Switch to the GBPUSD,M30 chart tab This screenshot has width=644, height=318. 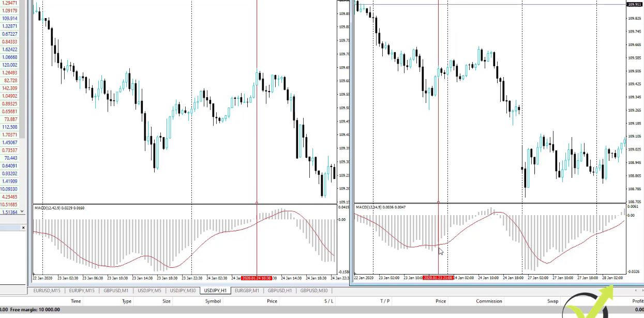(314, 291)
